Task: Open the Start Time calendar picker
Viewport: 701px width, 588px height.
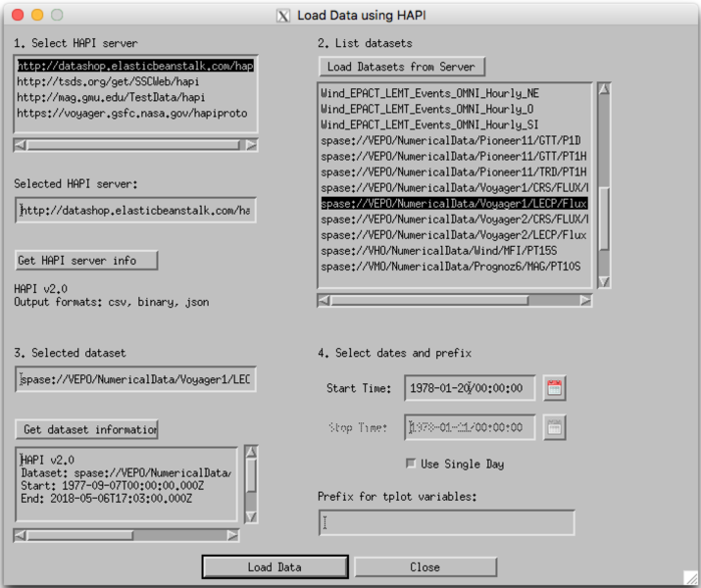Action: (555, 388)
